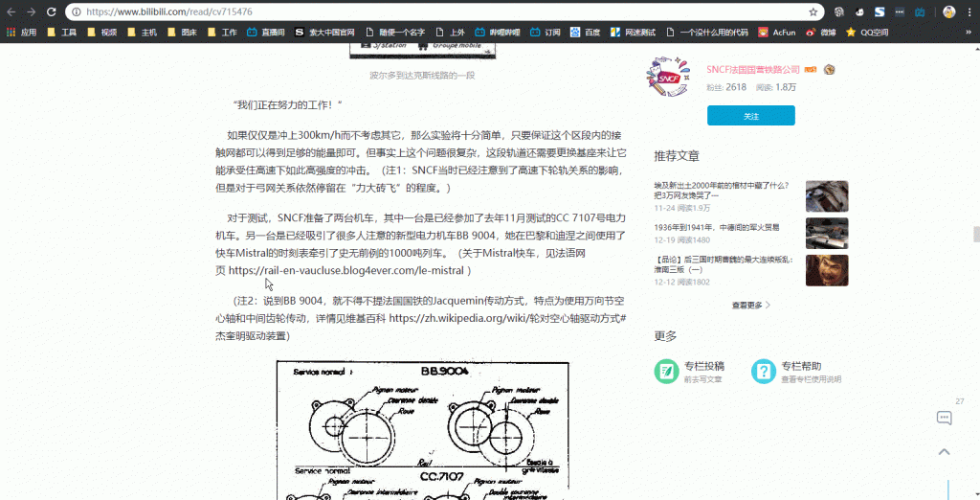The height and width of the screenshot is (500, 980).
Task: Click the caption 波尔多到达克斯线路的一段
Action: pyautogui.click(x=422, y=75)
